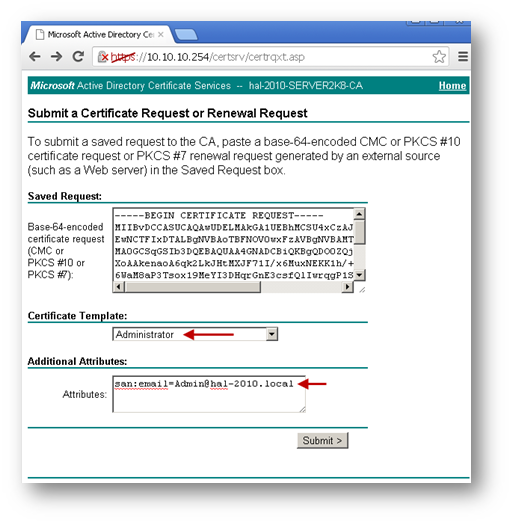Reload the certsrv page
The height and width of the screenshot is (525, 513).
[x=78, y=57]
